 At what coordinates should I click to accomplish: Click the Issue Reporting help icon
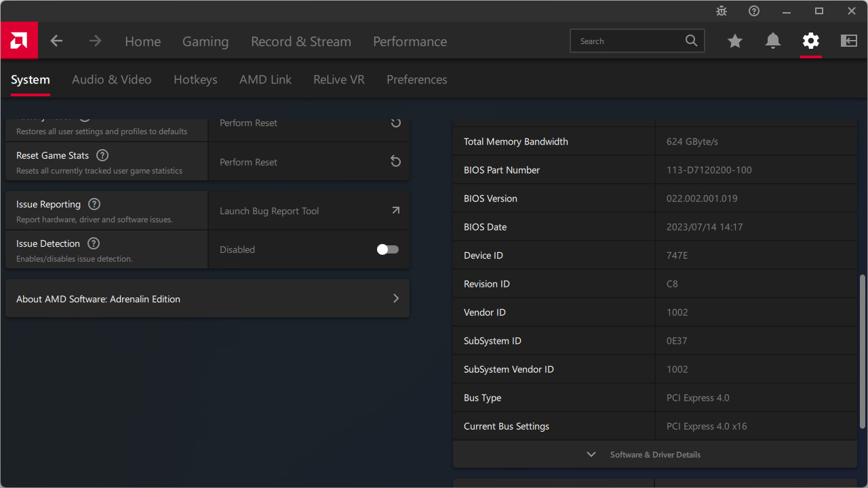coord(94,204)
